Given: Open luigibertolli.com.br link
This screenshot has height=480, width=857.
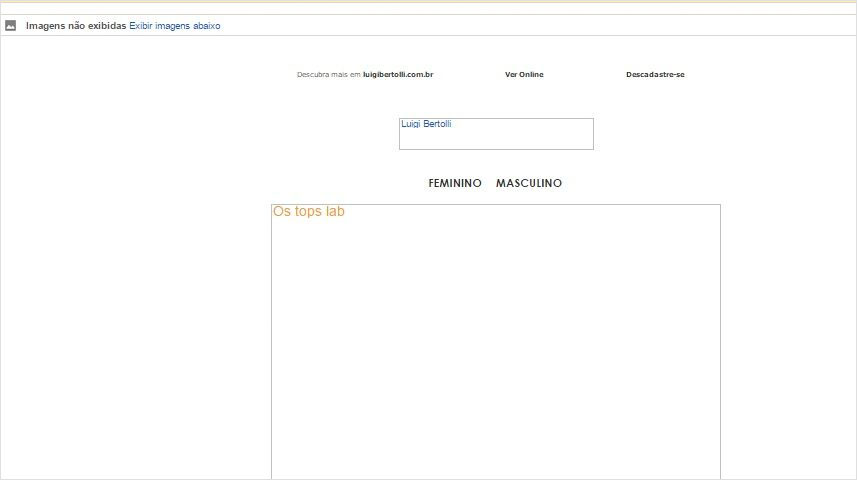Looking at the screenshot, I should [398, 74].
